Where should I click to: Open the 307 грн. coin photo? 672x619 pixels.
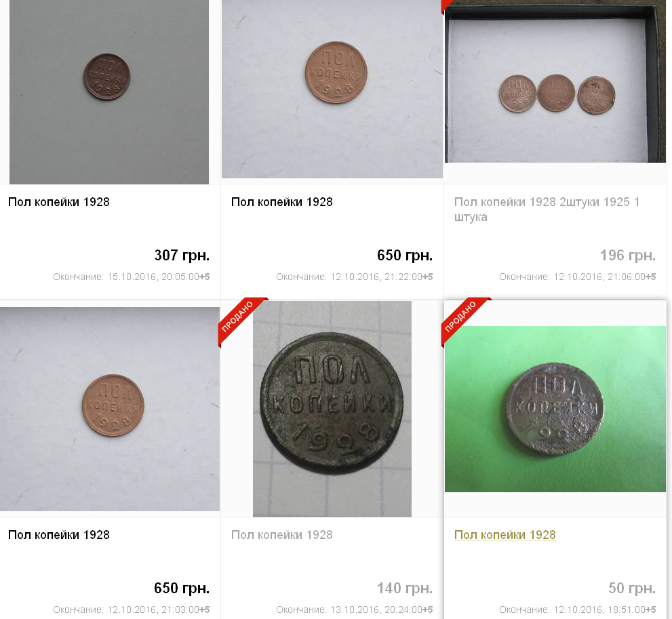pos(109,92)
